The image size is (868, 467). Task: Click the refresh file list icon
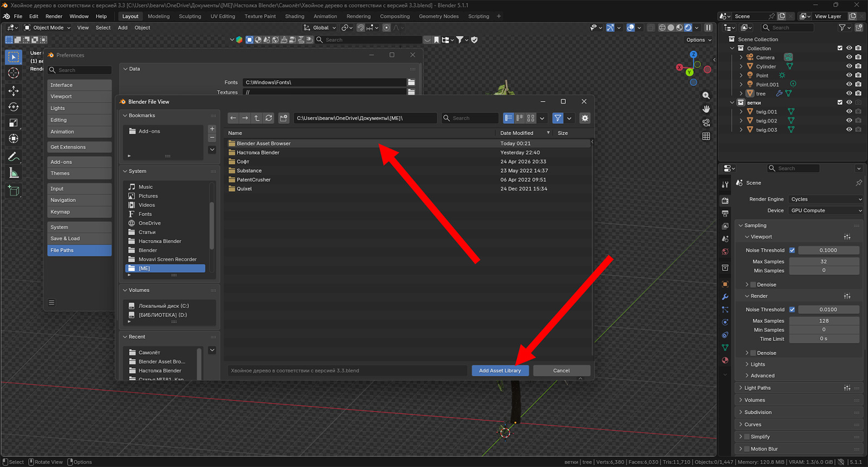269,118
